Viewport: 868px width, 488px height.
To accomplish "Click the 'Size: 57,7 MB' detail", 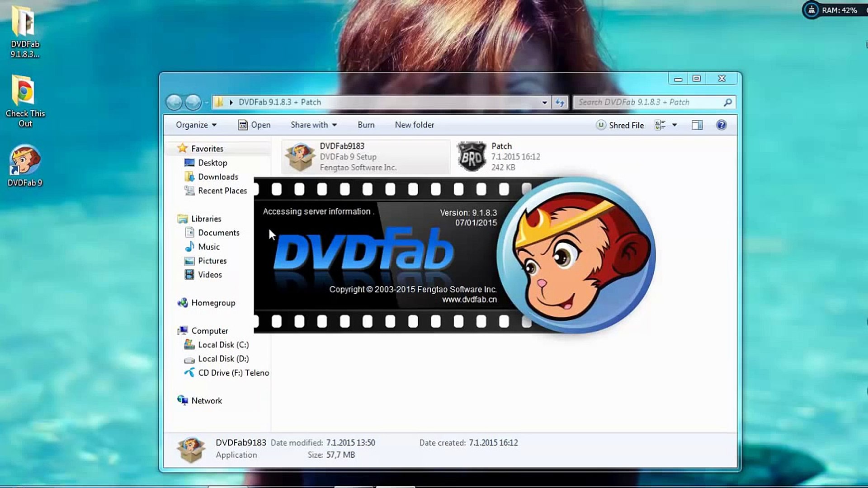I will point(331,455).
